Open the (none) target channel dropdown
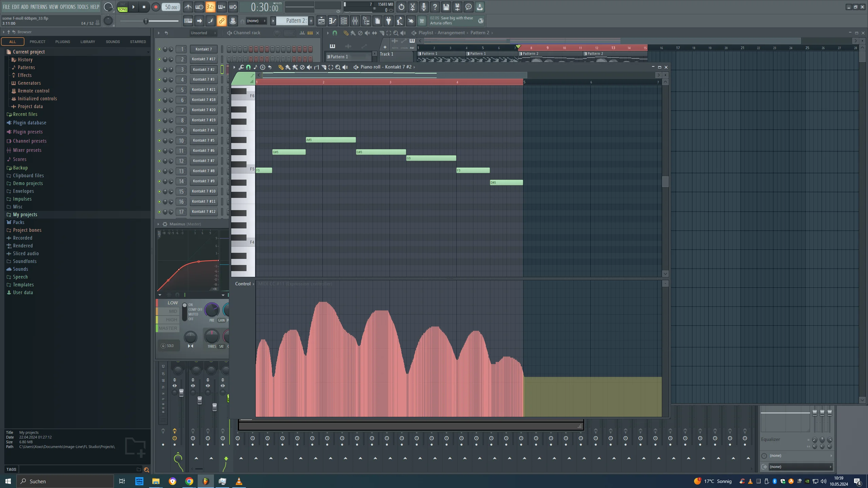Viewport: 868px width, 488px height. pyautogui.click(x=256, y=21)
